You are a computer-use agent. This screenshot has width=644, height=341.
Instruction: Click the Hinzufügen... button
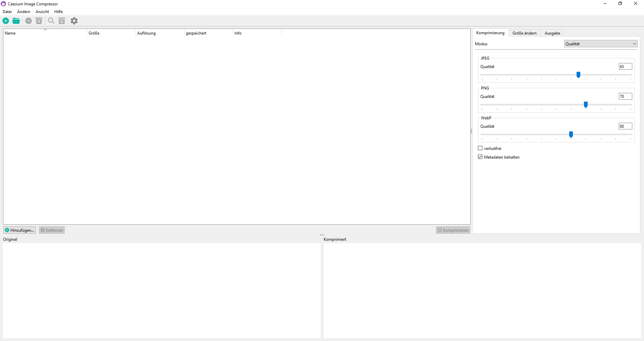click(19, 230)
